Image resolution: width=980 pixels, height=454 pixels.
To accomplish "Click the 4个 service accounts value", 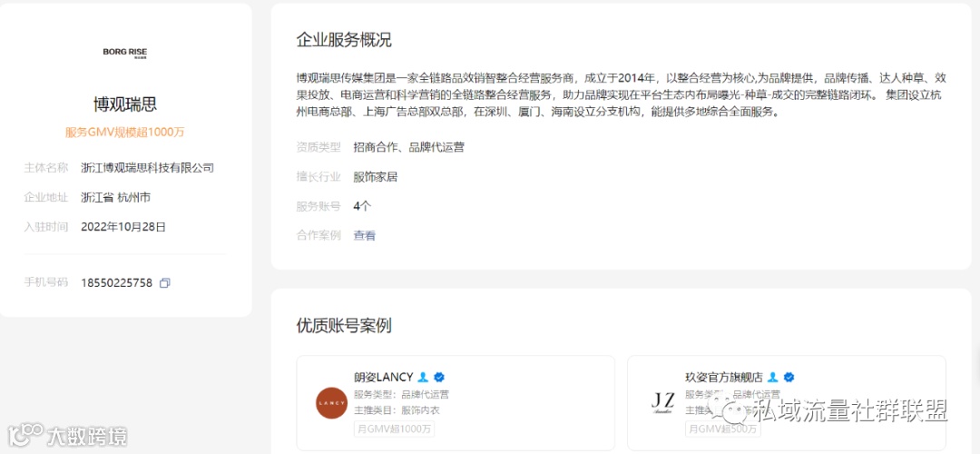I will [362, 206].
